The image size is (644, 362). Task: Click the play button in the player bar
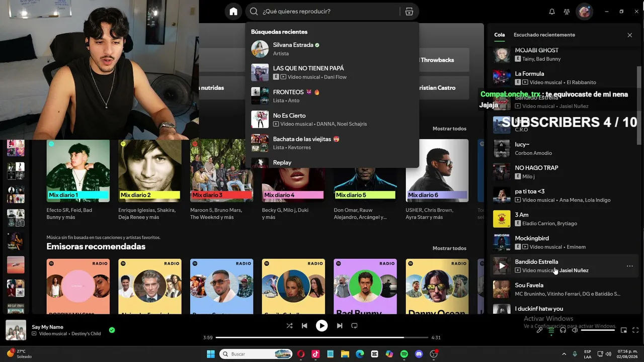pyautogui.click(x=321, y=326)
